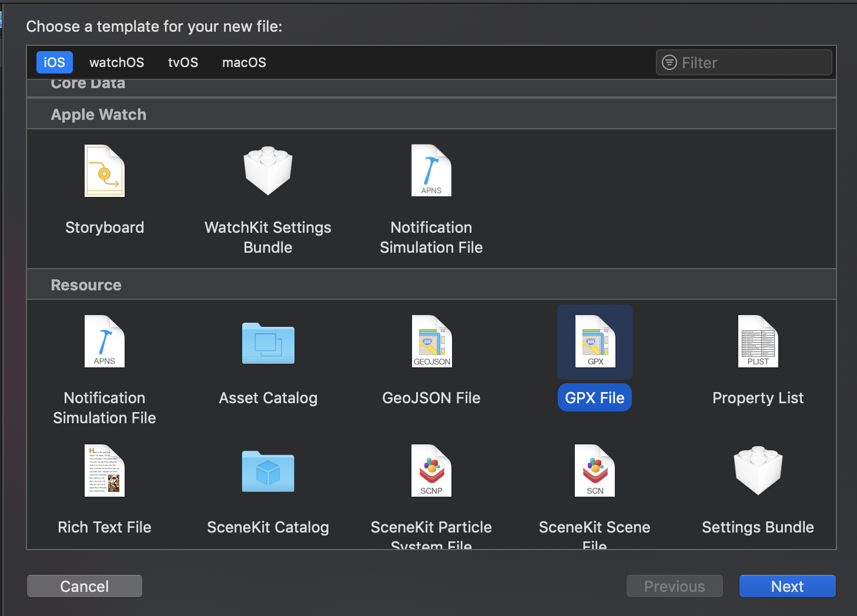Choose the SceneKit Catalog folder icon
The image size is (857, 616).
click(268, 471)
